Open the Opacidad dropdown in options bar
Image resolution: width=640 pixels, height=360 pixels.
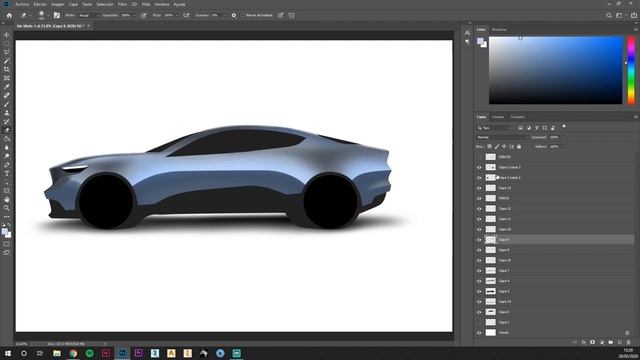(134, 16)
